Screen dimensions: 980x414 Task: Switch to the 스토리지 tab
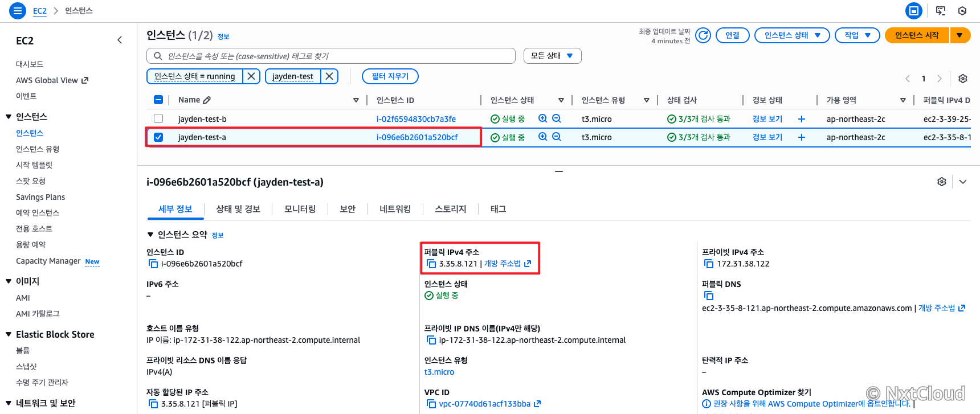451,209
